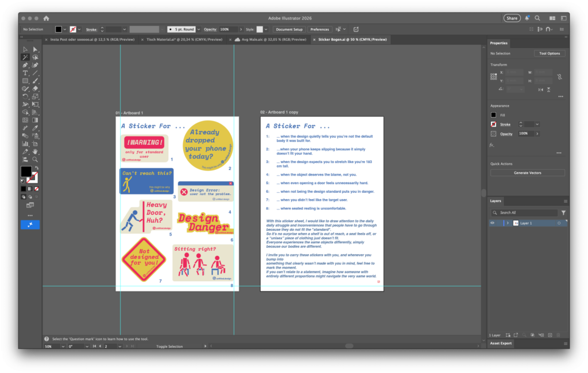Open the notifications bell icon
The width and height of the screenshot is (588, 373).
pos(526,18)
